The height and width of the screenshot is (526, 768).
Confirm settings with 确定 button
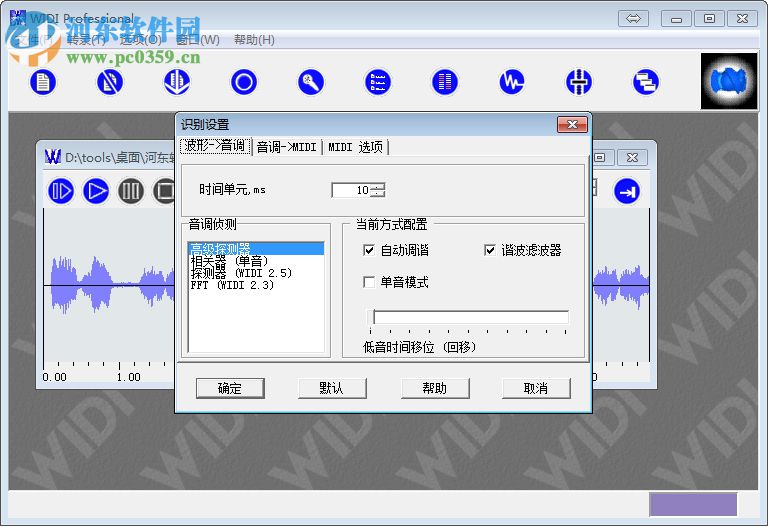tap(230, 388)
